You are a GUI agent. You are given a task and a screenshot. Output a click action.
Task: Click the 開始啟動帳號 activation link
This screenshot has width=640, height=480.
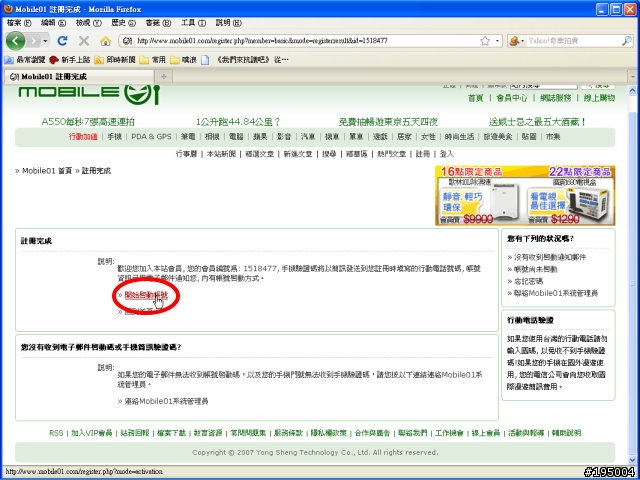tap(146, 295)
